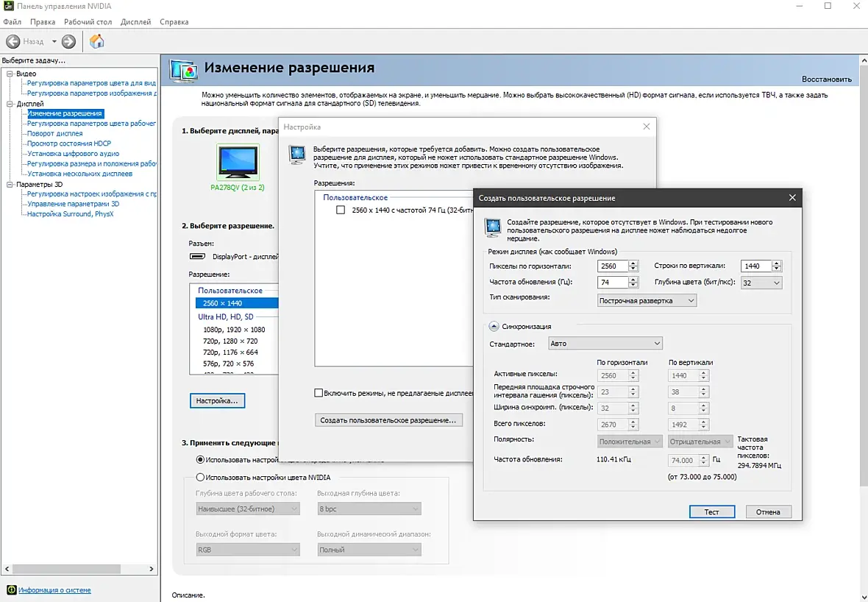Click the vertical lines field 1440
868x602 pixels.
(x=756, y=266)
